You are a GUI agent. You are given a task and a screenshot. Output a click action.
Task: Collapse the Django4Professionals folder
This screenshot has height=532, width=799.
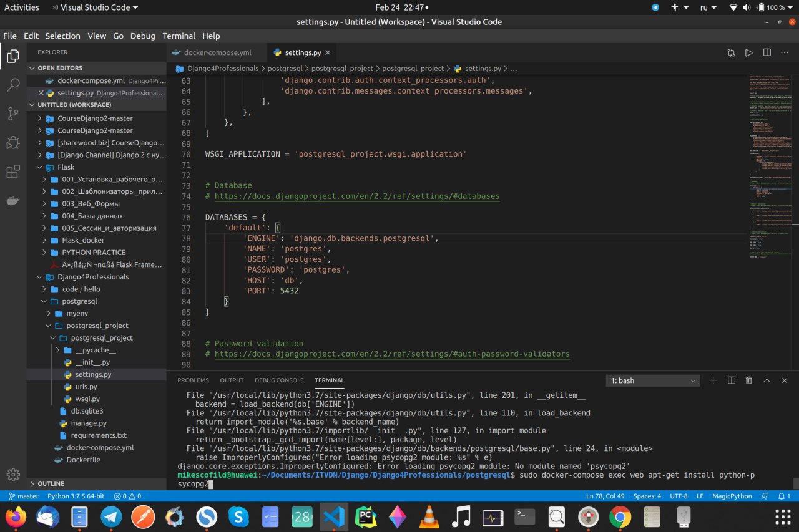(x=97, y=277)
